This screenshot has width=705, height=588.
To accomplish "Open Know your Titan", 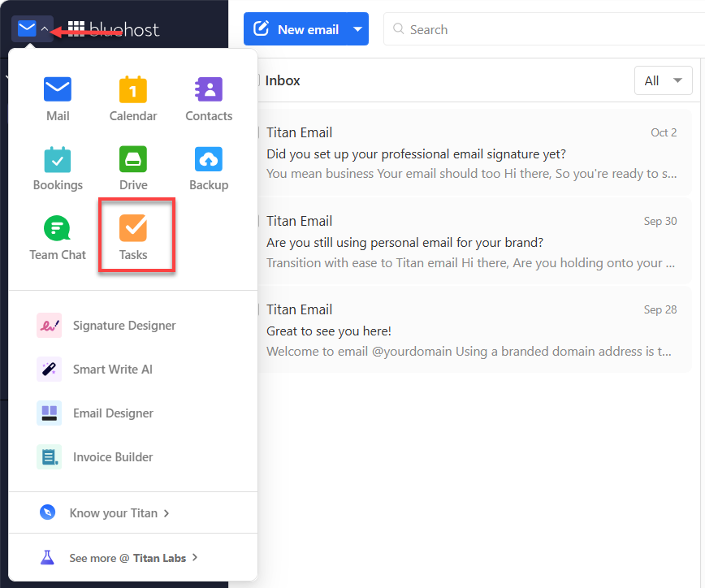I will [132, 513].
